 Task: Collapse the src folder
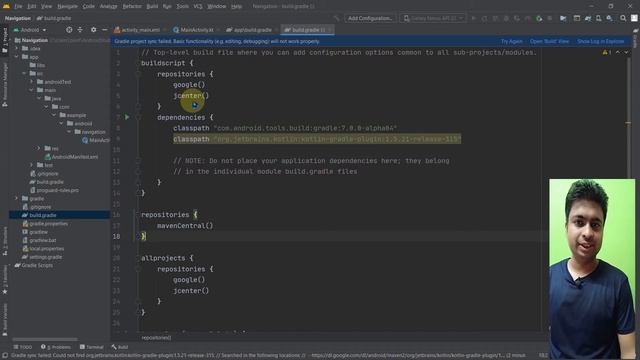pyautogui.click(x=24, y=73)
